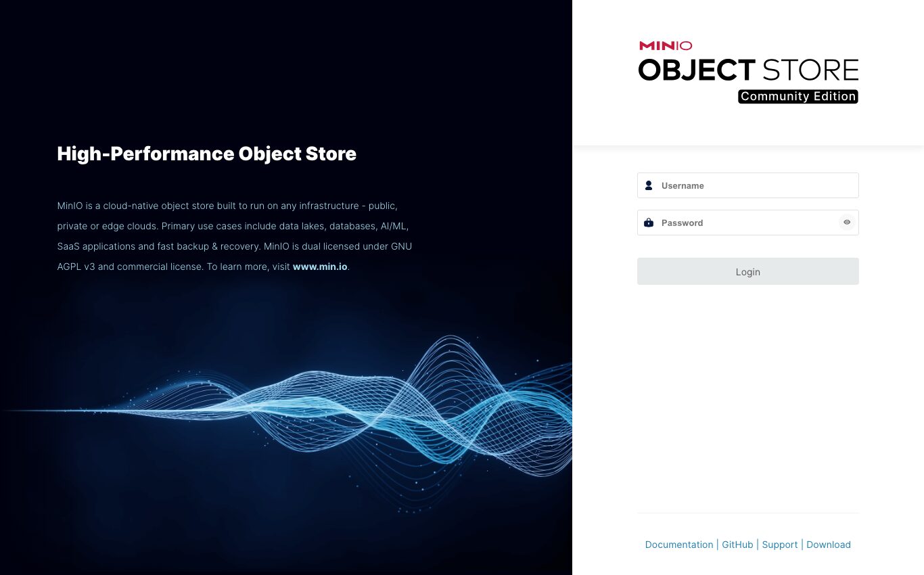The height and width of the screenshot is (575, 924).
Task: Click the lock icon in Password field
Action: click(x=649, y=223)
